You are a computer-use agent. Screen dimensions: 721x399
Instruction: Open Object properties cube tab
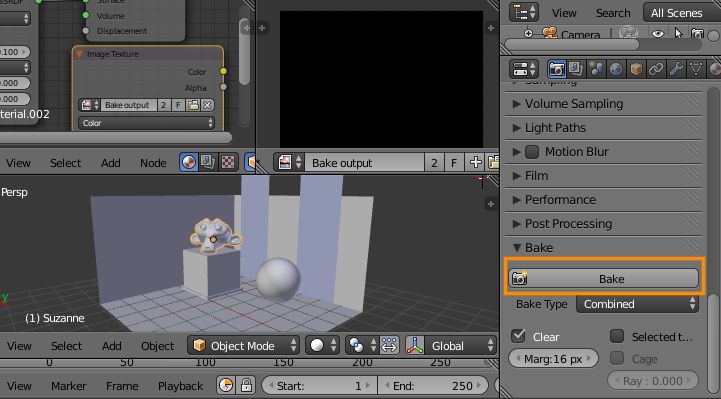pyautogui.click(x=636, y=69)
